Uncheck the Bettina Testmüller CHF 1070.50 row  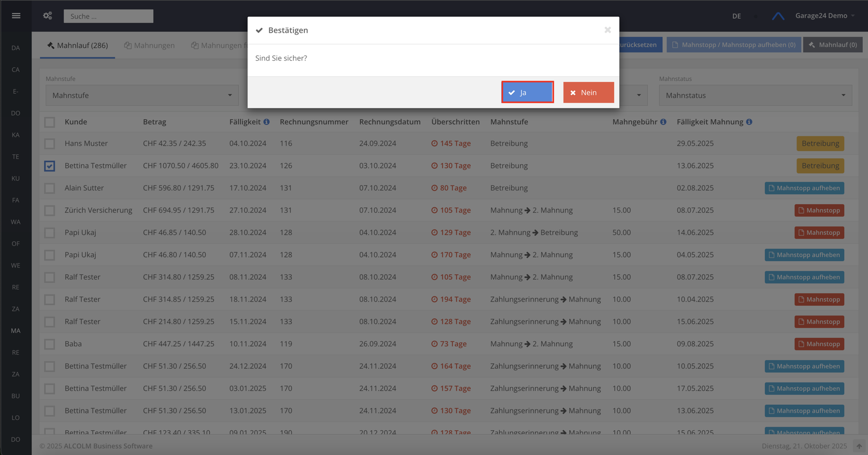coord(50,166)
